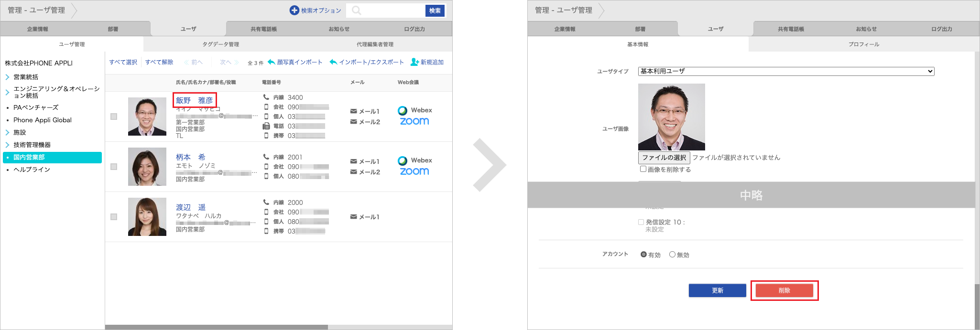
Task: Click user image in basic info form
Action: tap(672, 117)
